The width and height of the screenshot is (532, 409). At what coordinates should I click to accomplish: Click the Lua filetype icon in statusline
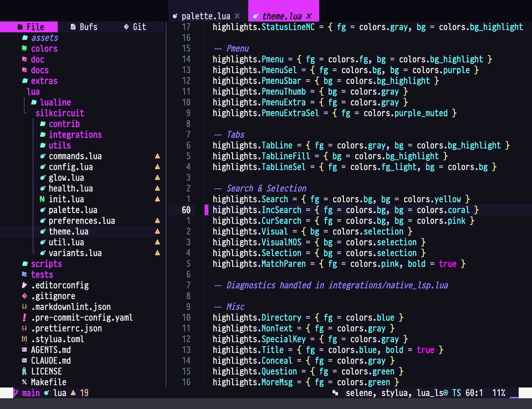click(47, 393)
